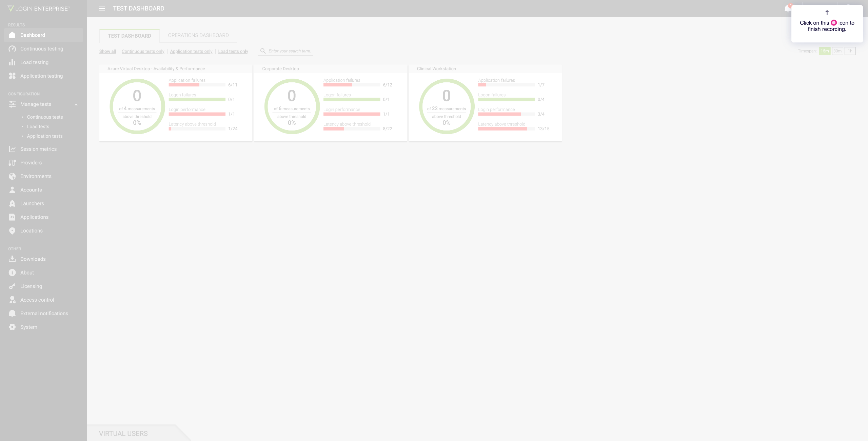Click the Launchers rocket icon

12,203
